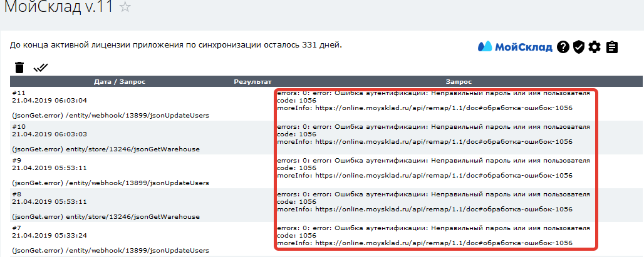Sort by the Дата / Запрос column header
Viewport: 644px width, 257px height.
[120, 81]
